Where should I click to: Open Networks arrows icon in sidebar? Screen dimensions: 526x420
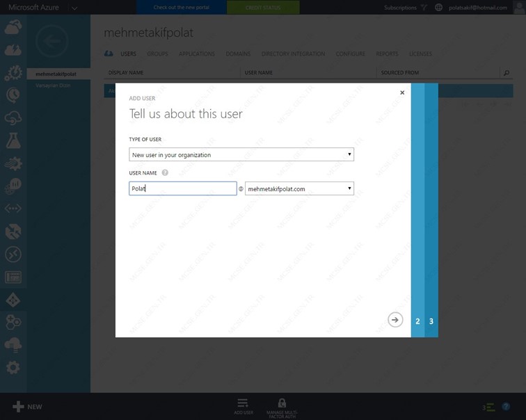13,209
